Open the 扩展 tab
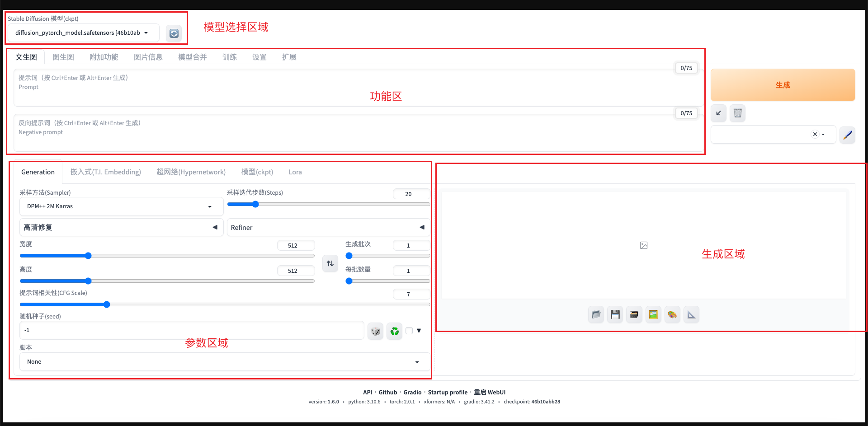This screenshot has width=868, height=426. (289, 57)
